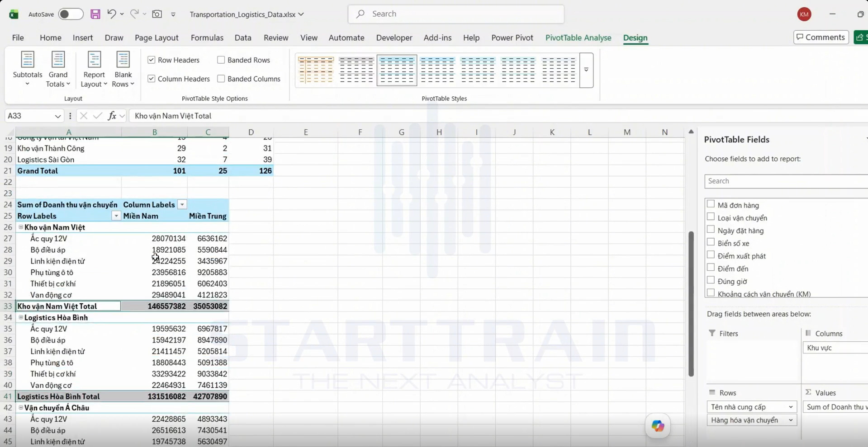Open the Power Pivot tab
This screenshot has width=868, height=447.
click(512, 38)
